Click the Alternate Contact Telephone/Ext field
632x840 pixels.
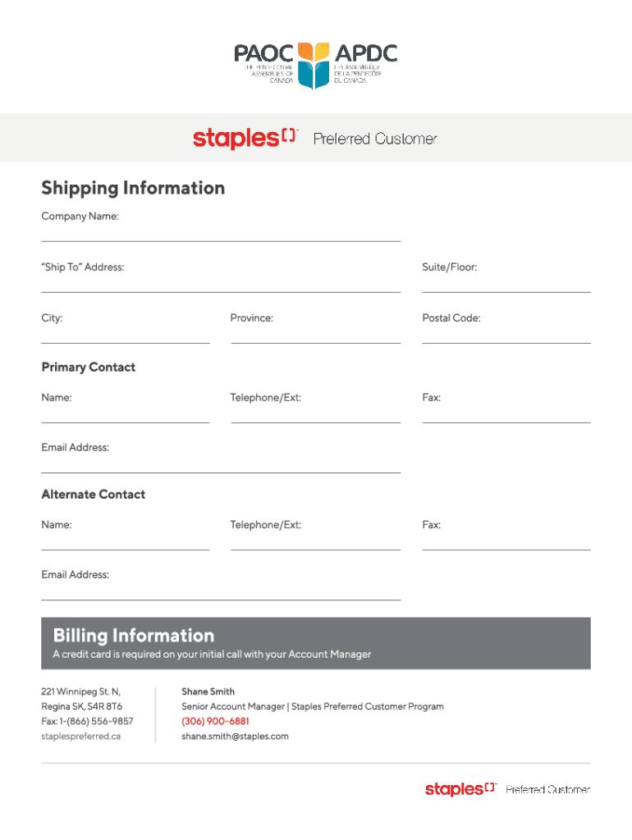tap(315, 541)
